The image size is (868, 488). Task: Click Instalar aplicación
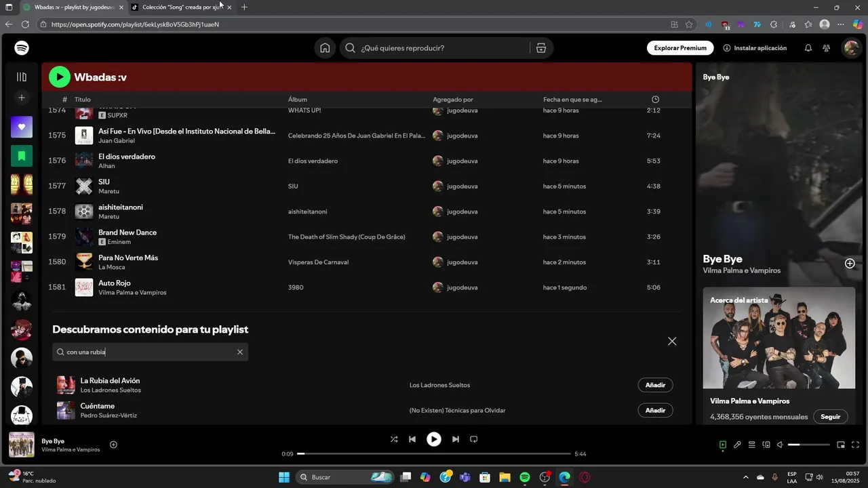[755, 48]
